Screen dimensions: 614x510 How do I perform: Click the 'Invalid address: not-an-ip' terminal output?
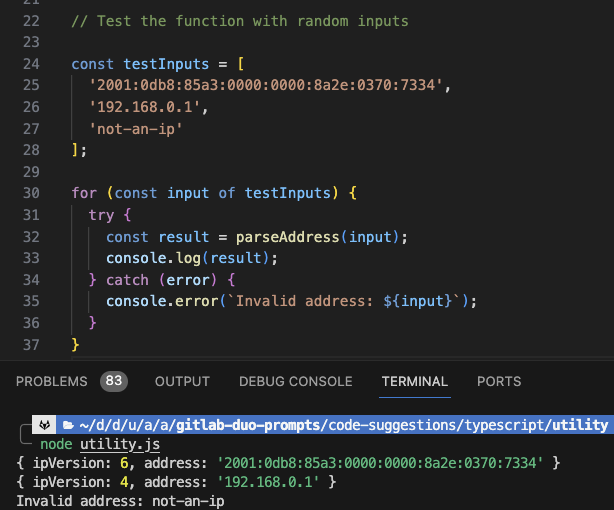tap(120, 501)
